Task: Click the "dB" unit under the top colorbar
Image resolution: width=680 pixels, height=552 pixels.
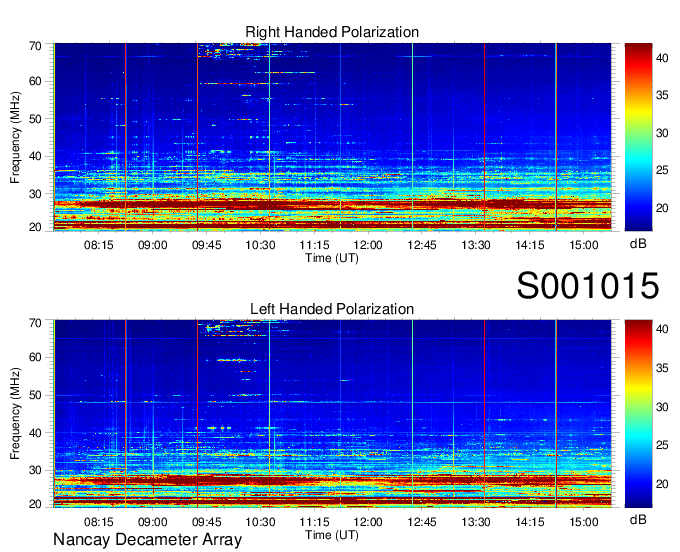Action: click(x=638, y=244)
